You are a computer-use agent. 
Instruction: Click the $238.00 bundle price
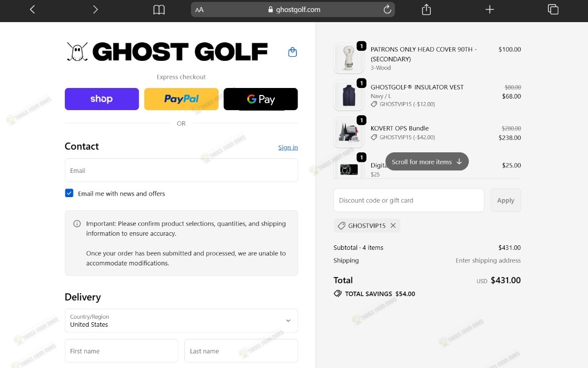(510, 138)
